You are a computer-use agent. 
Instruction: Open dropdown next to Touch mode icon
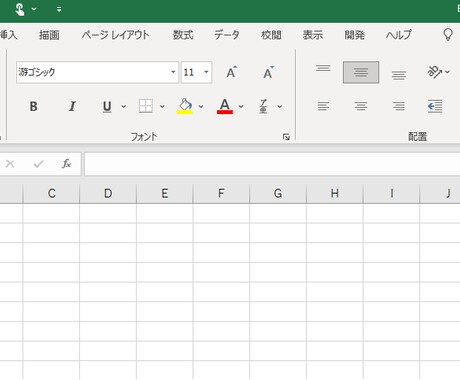pos(34,9)
